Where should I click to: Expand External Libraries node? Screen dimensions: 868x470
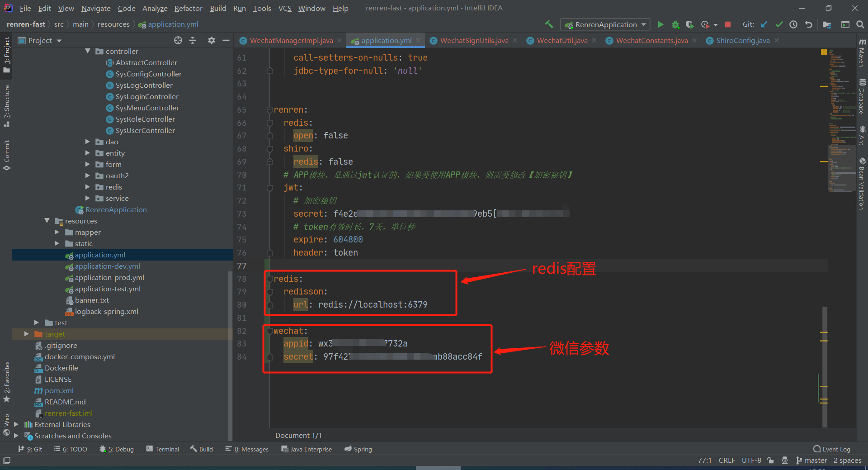[x=16, y=424]
